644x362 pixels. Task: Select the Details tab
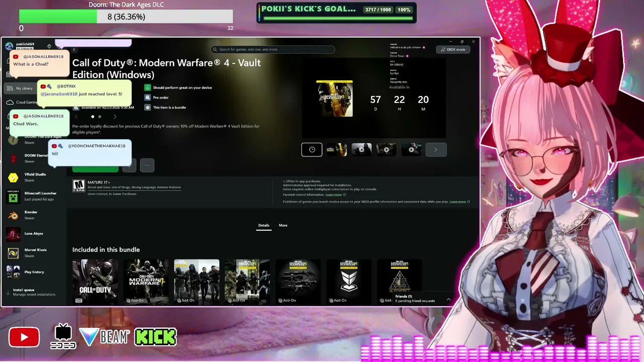pyautogui.click(x=264, y=225)
